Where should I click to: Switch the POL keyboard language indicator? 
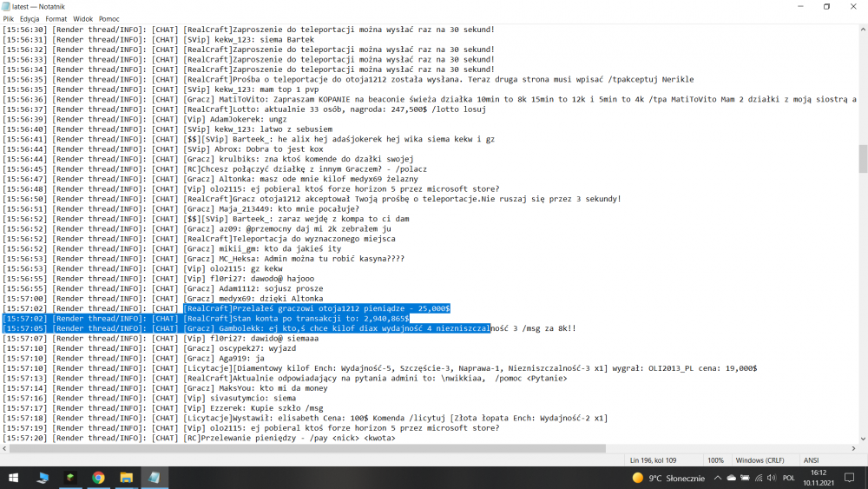[791, 478]
